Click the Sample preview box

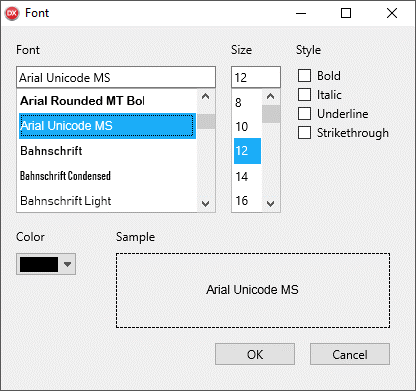[253, 290]
